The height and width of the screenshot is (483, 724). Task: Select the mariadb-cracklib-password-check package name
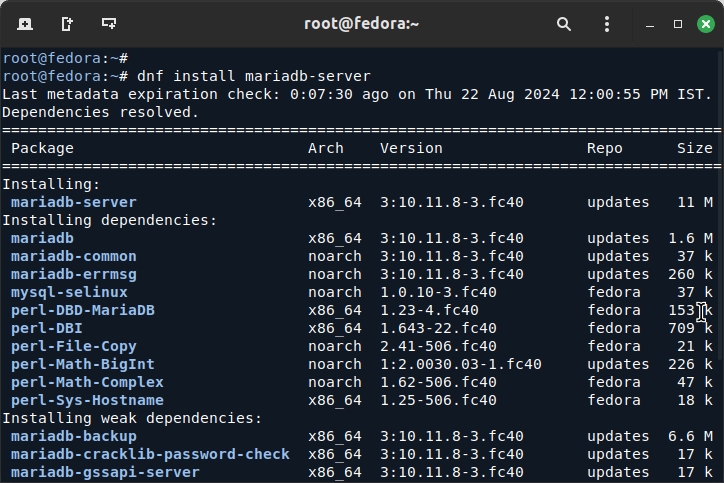151,454
